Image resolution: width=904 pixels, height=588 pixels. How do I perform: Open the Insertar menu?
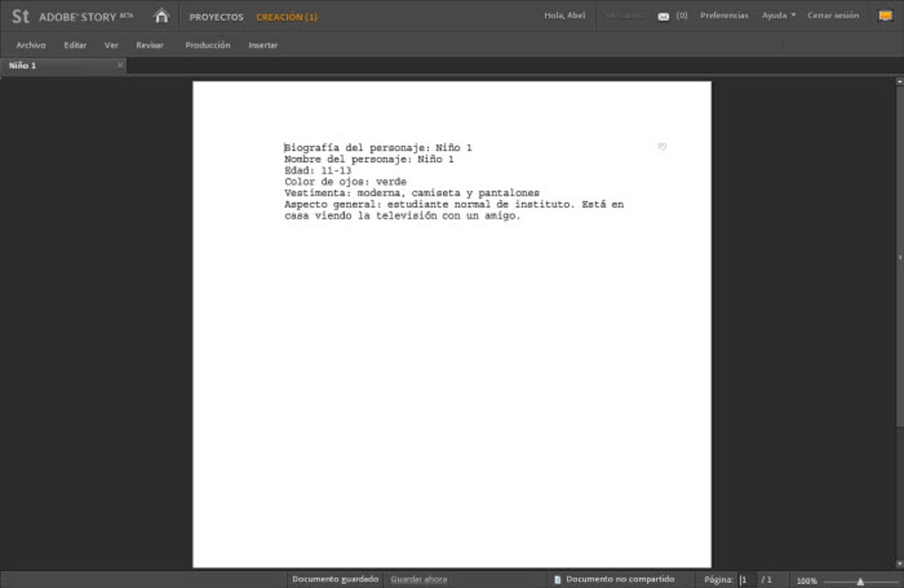tap(261, 44)
